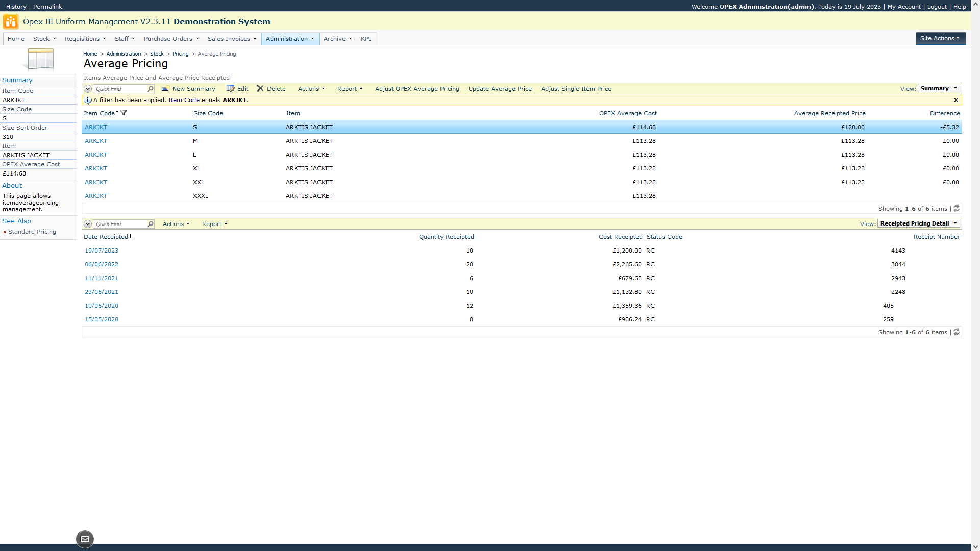Expand the lower grid options chevron
Image resolution: width=980 pixels, height=551 pixels.
[88, 224]
